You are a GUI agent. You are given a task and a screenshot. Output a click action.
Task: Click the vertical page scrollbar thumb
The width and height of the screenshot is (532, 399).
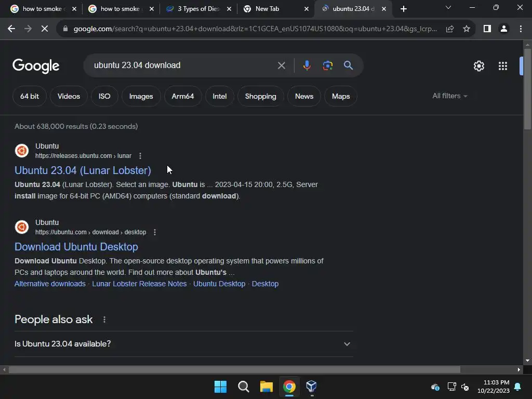click(527, 89)
